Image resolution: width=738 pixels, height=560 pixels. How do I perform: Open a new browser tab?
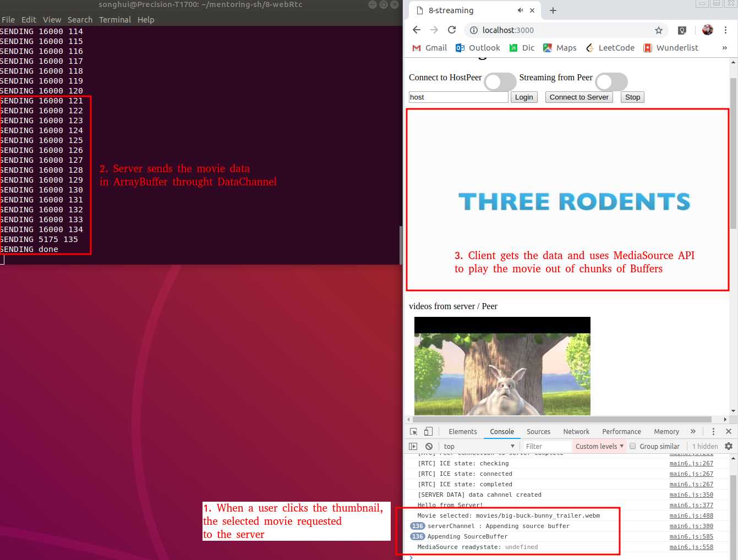click(x=553, y=10)
